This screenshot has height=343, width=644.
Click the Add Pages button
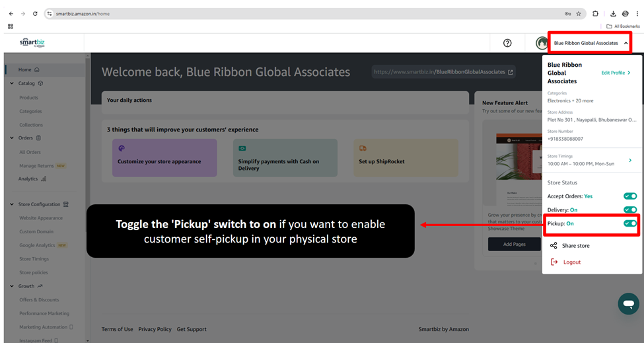pyautogui.click(x=515, y=244)
